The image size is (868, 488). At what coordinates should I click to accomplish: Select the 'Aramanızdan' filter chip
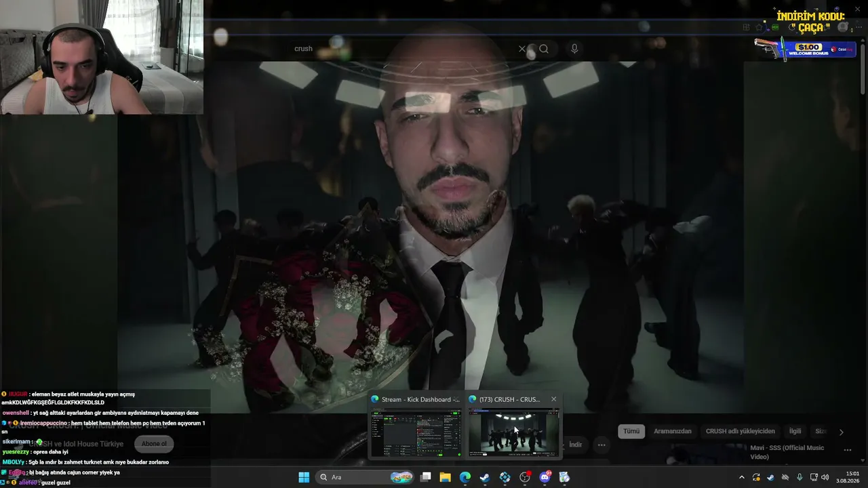(673, 431)
